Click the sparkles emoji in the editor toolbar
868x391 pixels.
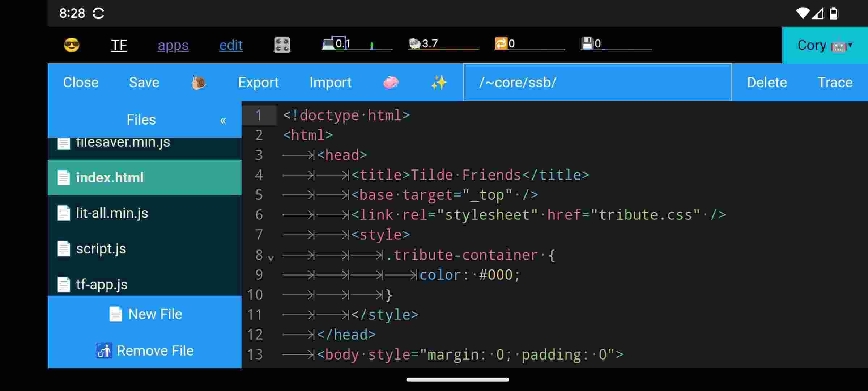click(438, 82)
